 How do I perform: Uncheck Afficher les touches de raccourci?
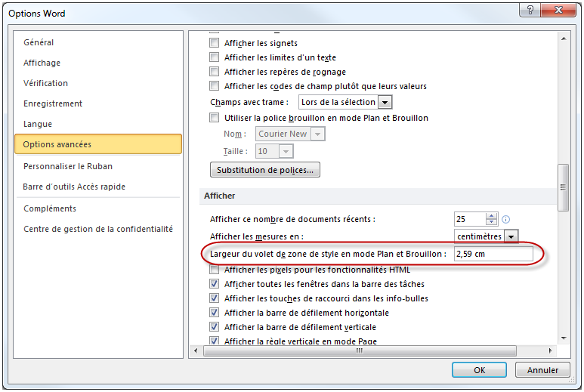214,298
